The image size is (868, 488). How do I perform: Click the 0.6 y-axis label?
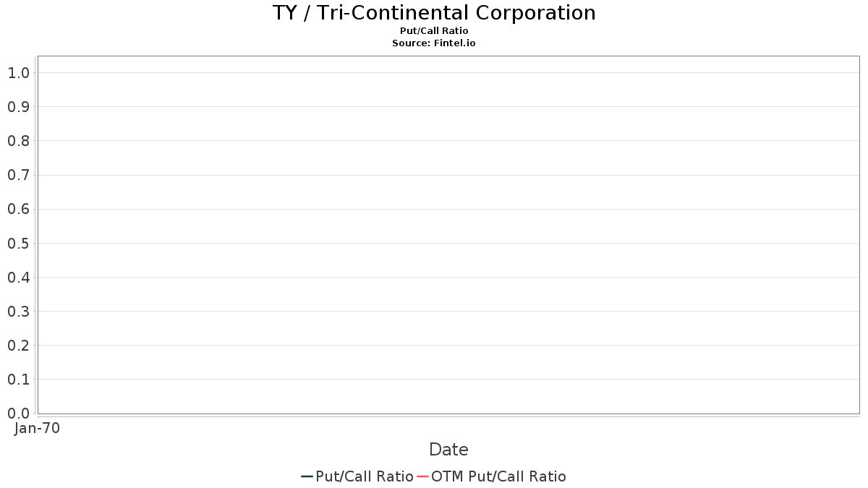(x=18, y=209)
